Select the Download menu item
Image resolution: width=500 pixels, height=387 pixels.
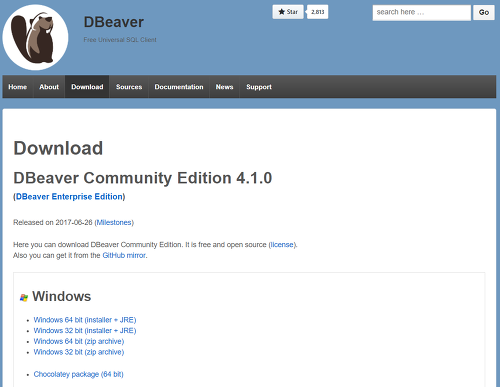tap(87, 87)
